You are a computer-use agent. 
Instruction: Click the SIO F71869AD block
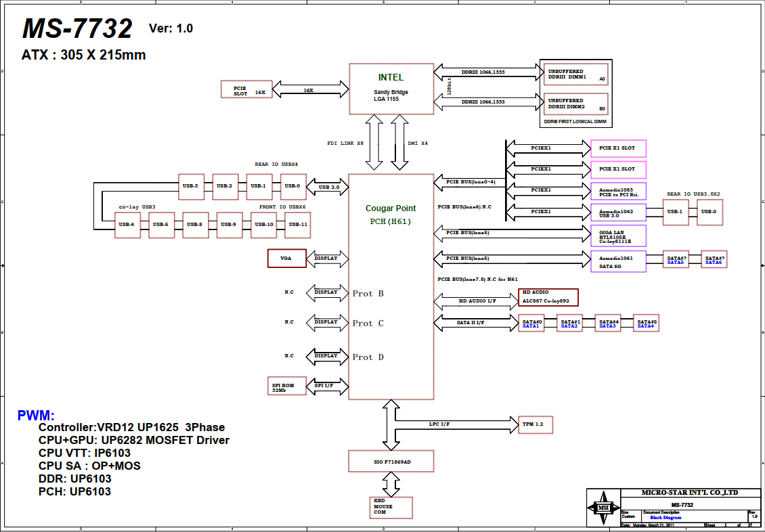pyautogui.click(x=391, y=462)
